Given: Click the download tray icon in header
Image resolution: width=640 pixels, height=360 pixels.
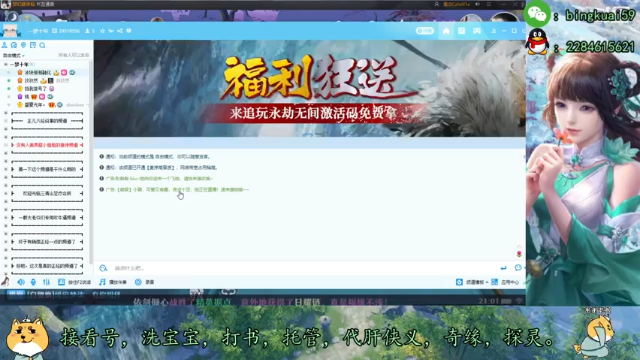Looking at the screenshot, I should point(493,31).
